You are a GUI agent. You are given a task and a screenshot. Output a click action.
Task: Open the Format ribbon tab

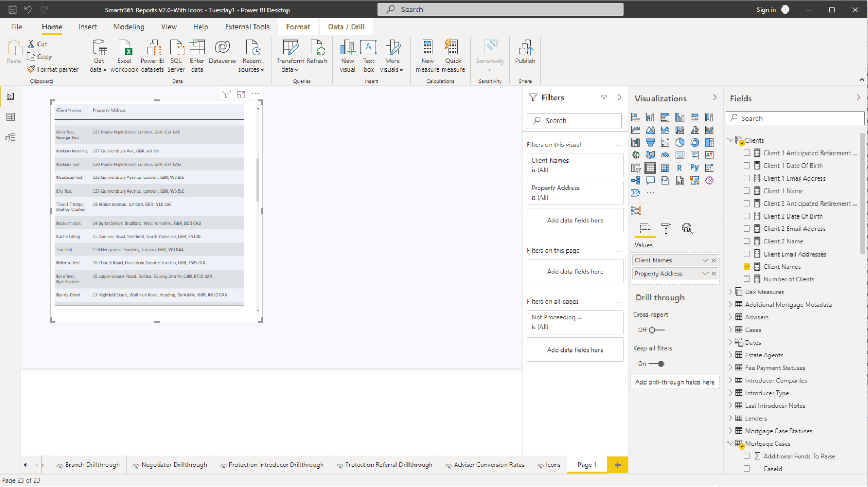coord(298,27)
